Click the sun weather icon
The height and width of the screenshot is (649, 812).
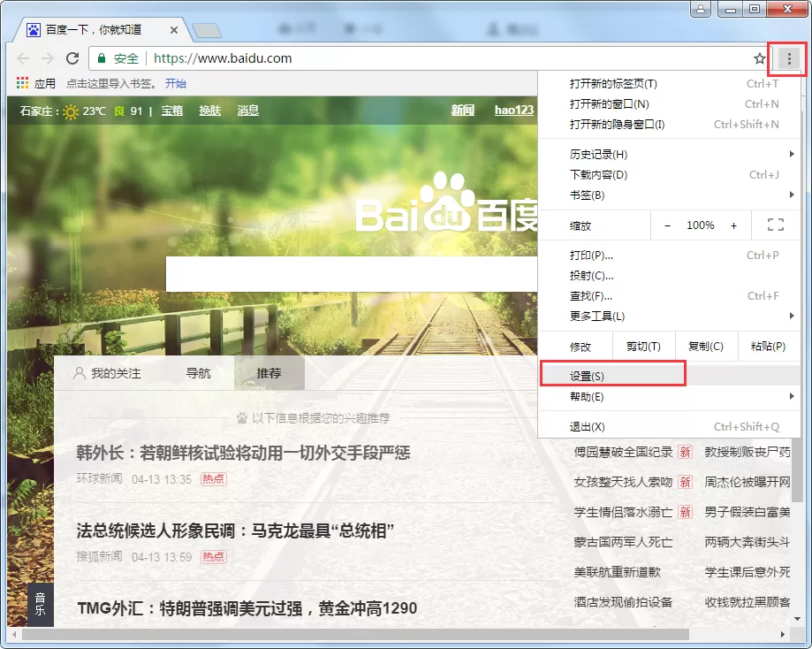71,111
